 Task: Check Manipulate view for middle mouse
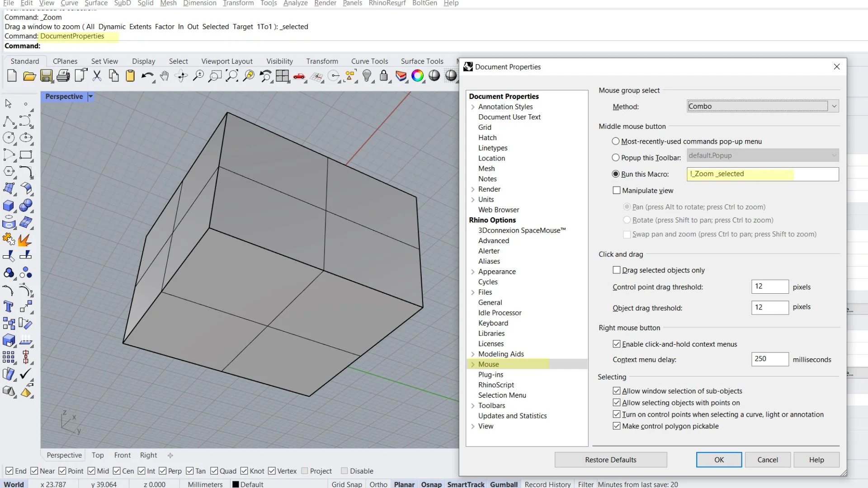click(x=616, y=190)
